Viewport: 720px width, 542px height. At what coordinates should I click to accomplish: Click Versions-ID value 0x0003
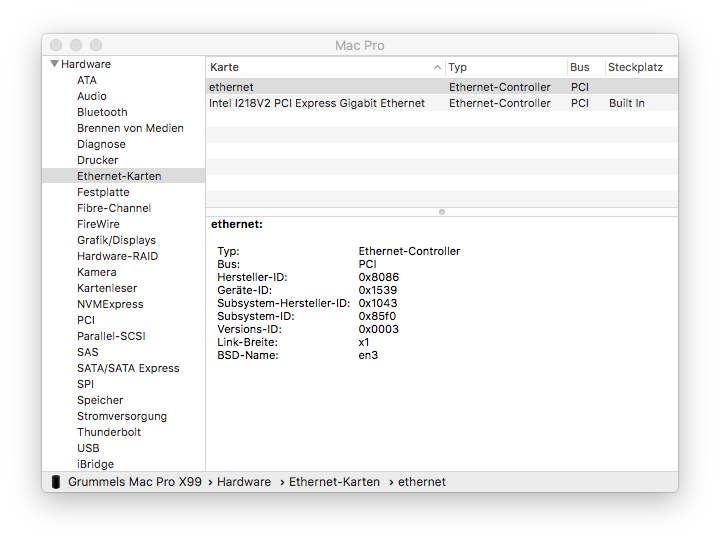coord(378,329)
